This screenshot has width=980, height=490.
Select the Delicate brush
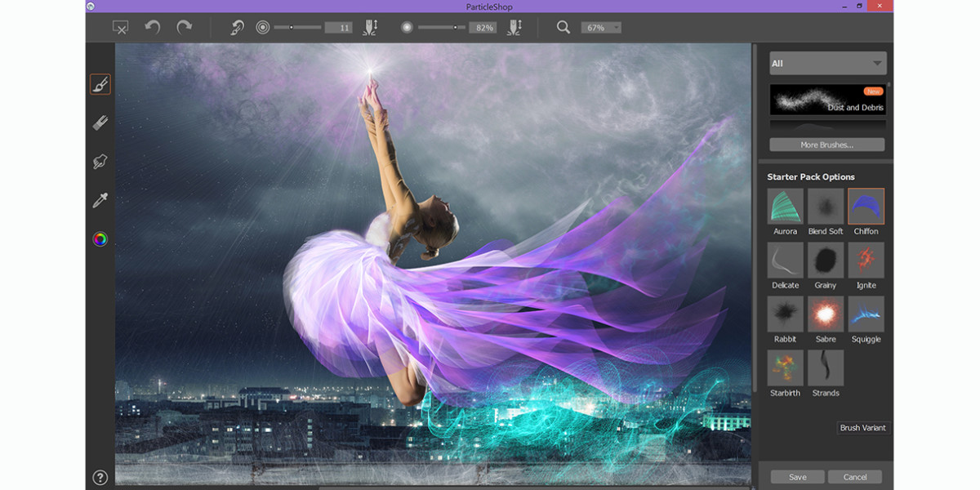click(785, 261)
